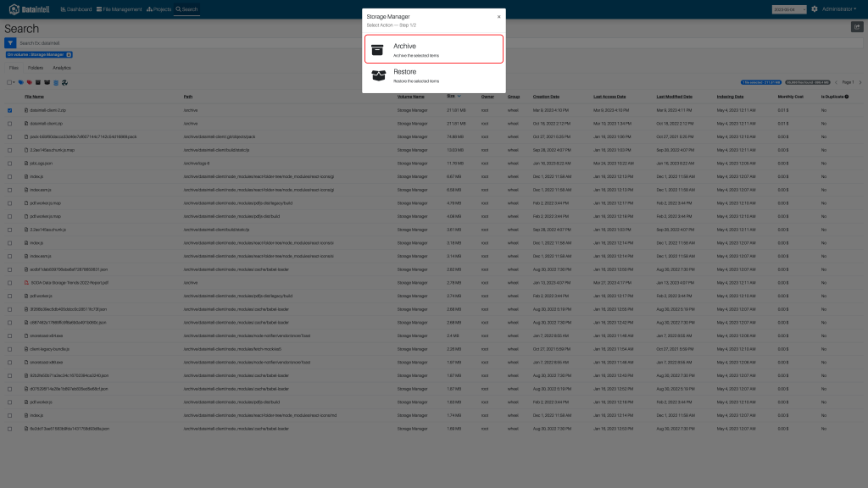Click the export share button

[x=857, y=26]
